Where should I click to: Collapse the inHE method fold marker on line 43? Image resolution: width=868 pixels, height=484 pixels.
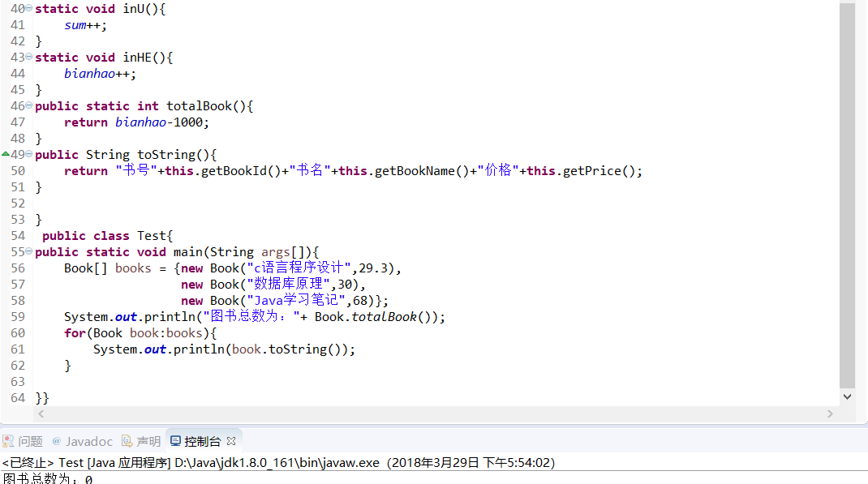(28, 57)
